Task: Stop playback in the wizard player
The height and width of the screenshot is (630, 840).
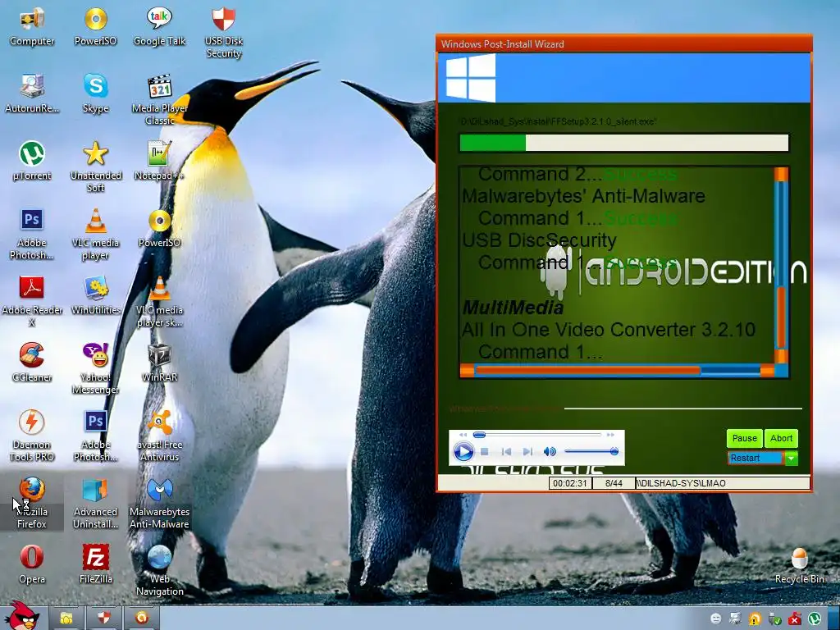Action: click(x=484, y=452)
